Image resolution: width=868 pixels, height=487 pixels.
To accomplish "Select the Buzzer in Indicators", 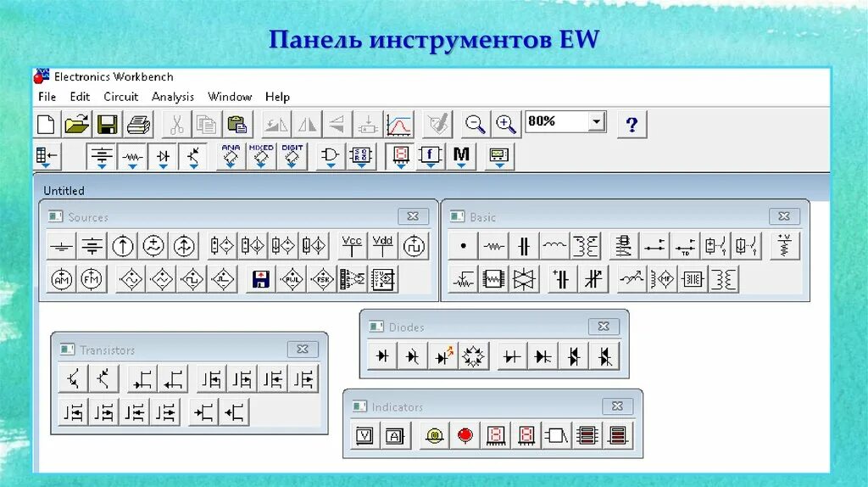I will [x=556, y=436].
